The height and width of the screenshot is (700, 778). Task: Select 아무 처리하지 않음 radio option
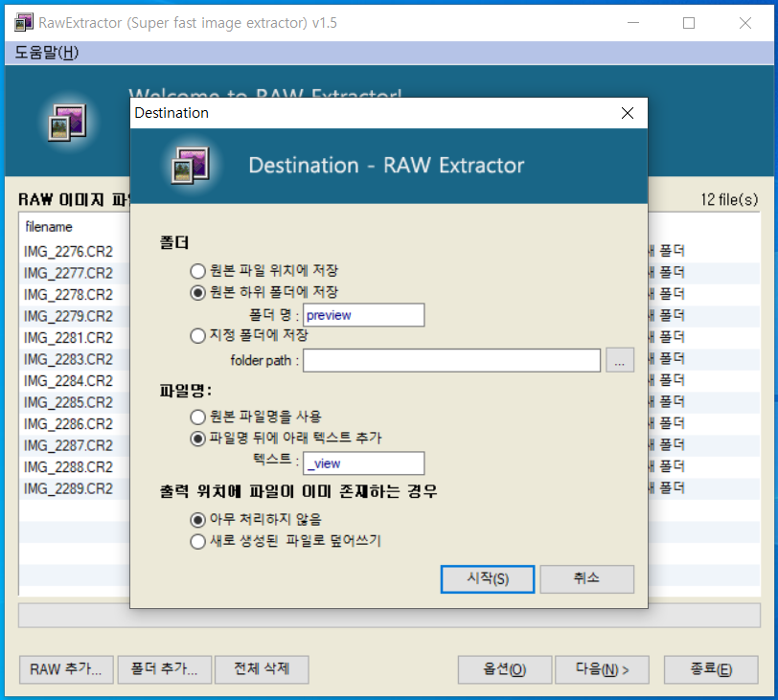(x=256, y=520)
